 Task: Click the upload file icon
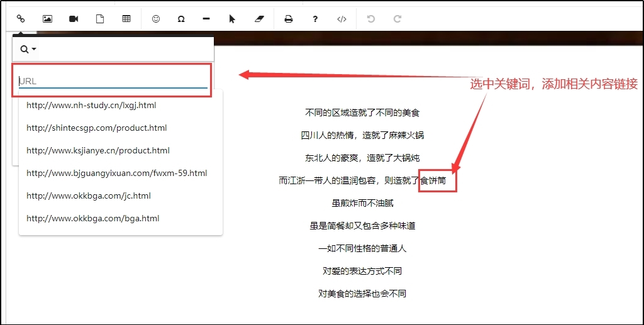(100, 19)
